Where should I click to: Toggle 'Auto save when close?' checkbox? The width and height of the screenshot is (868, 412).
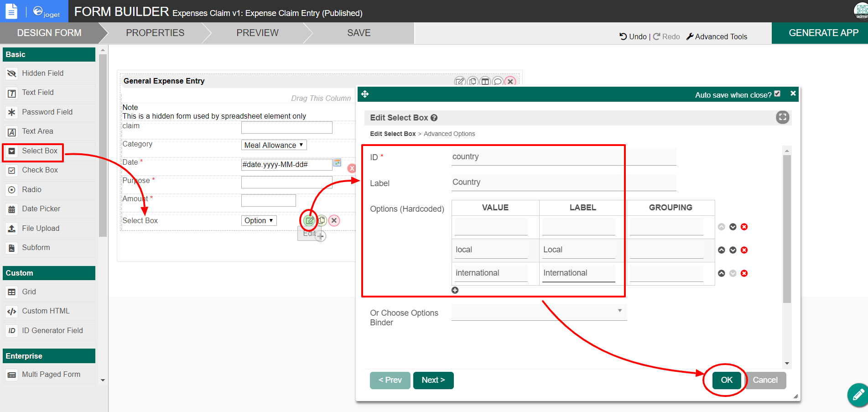(777, 94)
